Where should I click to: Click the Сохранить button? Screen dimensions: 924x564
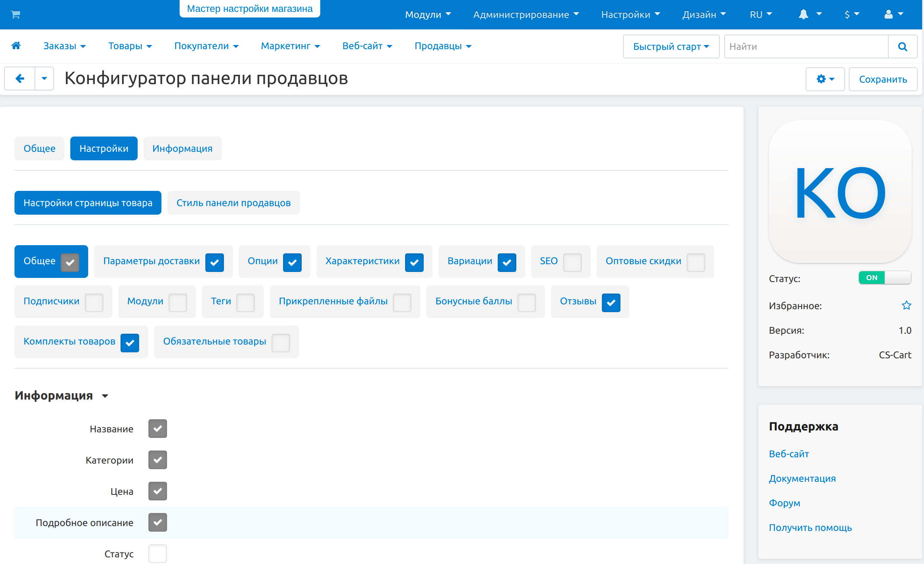tap(883, 79)
